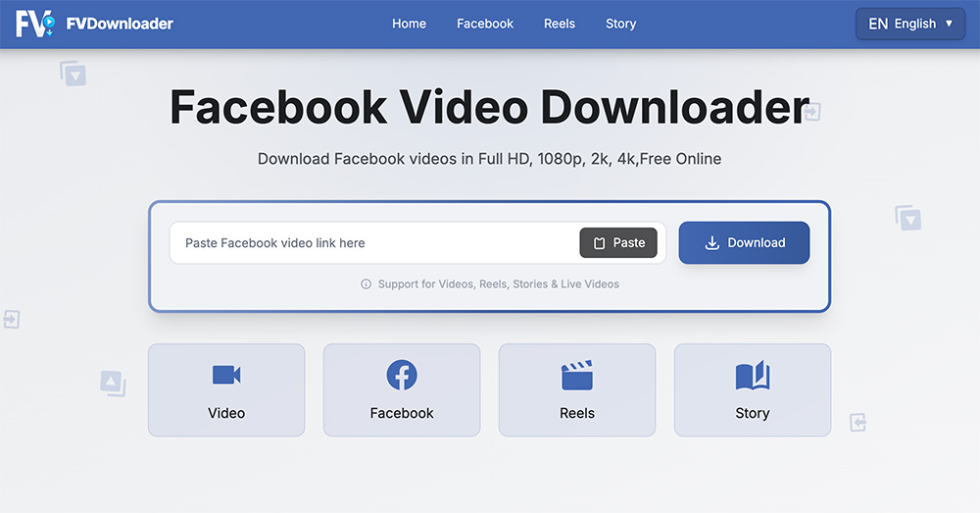Click the blue Download button
The width and height of the screenshot is (980, 513).
(744, 242)
